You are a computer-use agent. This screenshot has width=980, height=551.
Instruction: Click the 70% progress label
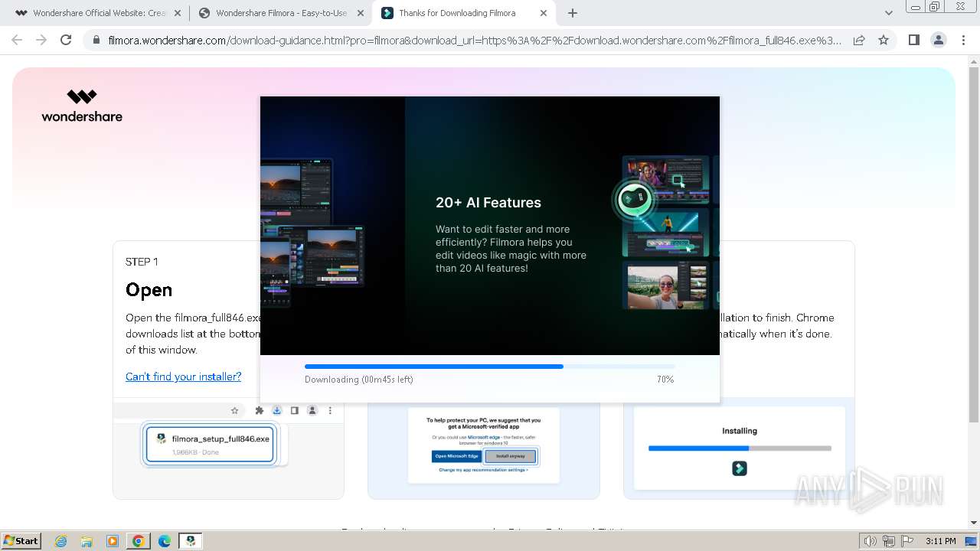665,380
